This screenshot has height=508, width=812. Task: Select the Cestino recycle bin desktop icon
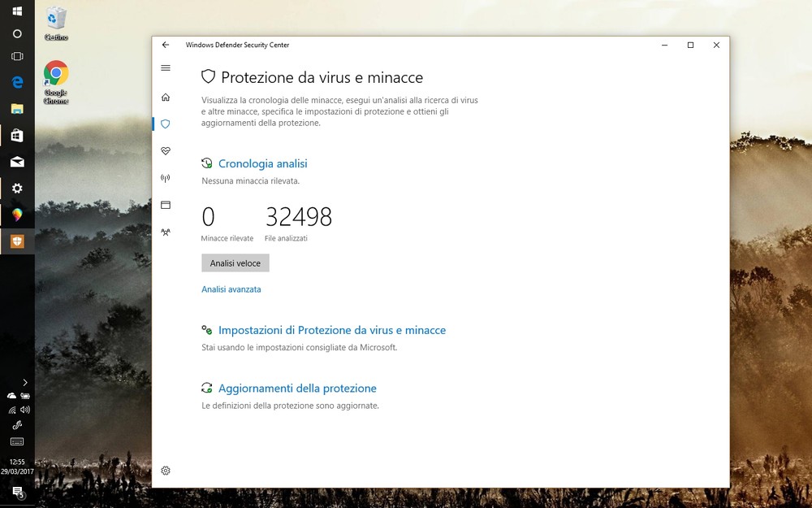coord(56,24)
